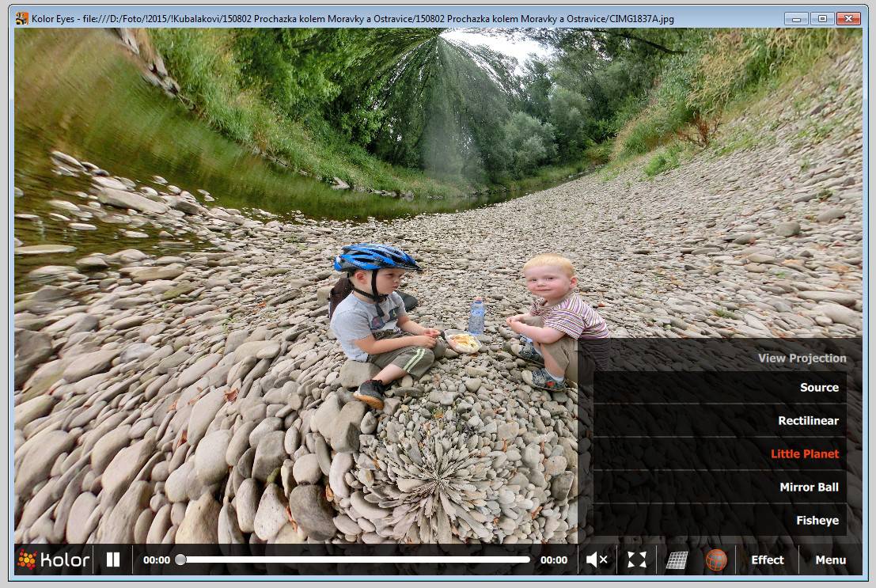Unmute audio using the speaker icon
Screen dimensions: 876x588
597,560
